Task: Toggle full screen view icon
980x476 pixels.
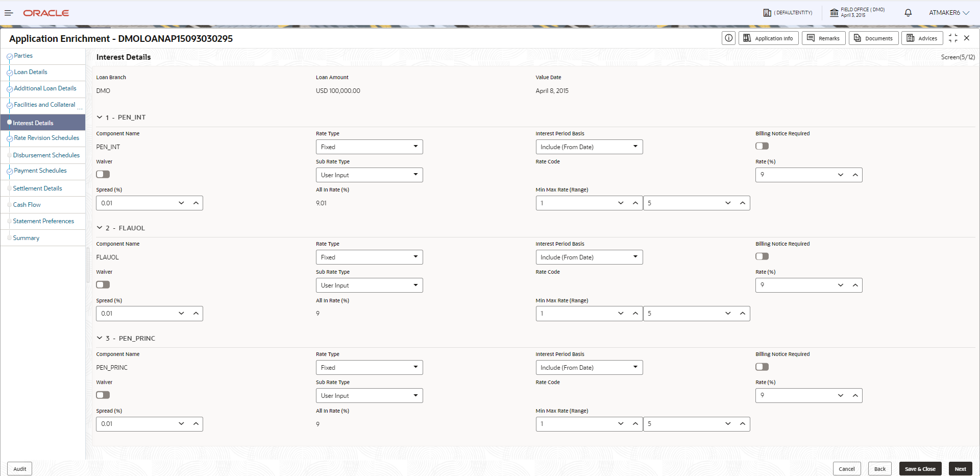Action: pyautogui.click(x=952, y=38)
